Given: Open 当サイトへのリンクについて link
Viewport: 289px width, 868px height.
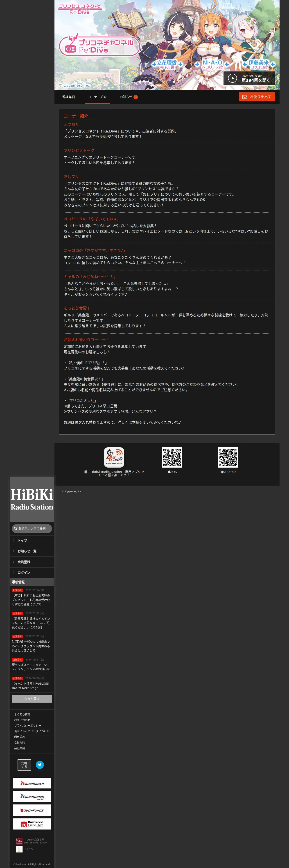Looking at the screenshot, I should [x=32, y=731].
